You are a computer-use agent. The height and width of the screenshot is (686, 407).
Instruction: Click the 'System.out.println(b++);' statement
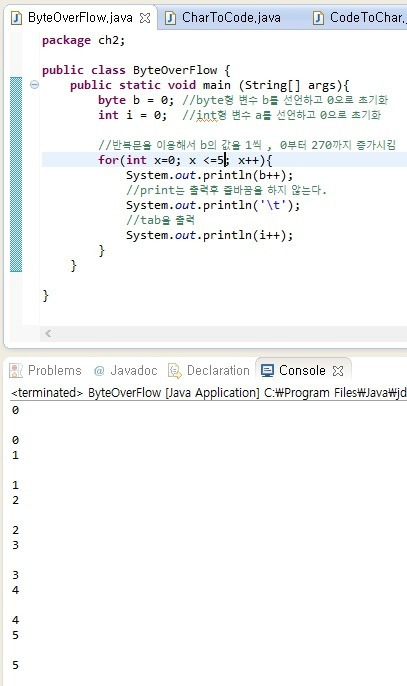210,175
